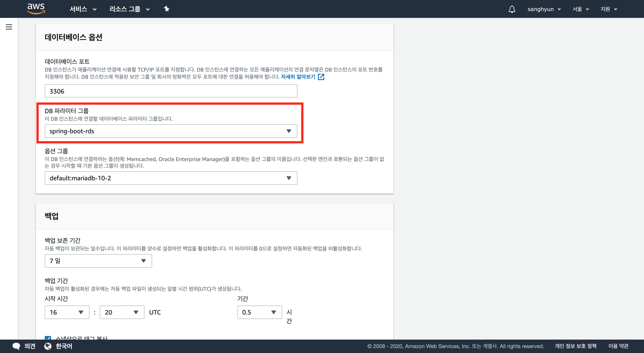Click the 의견 feedback speech bubble icon
The width and height of the screenshot is (644, 353).
pyautogui.click(x=17, y=346)
